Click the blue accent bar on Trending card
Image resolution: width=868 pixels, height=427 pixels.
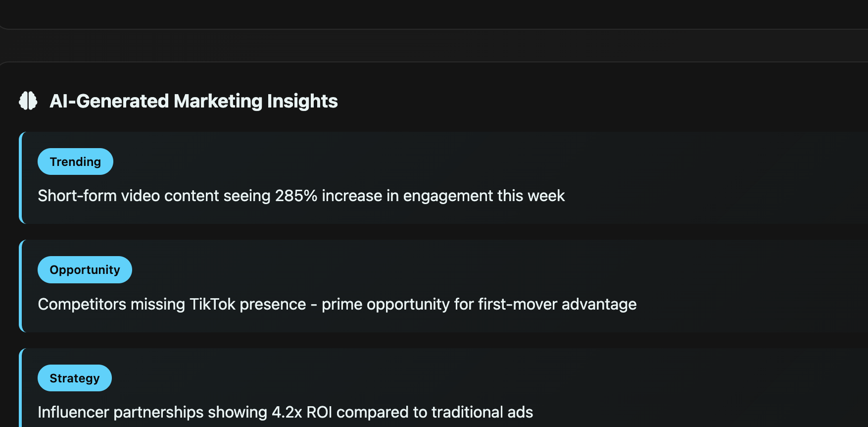[20, 178]
